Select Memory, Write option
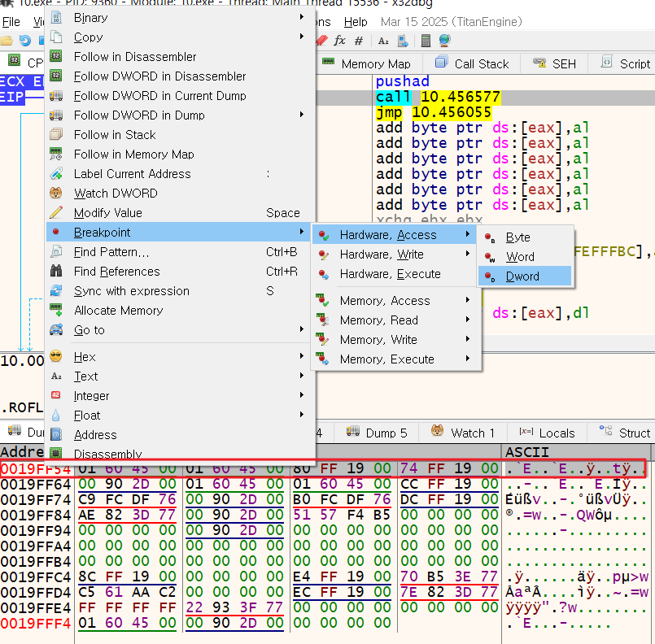The width and height of the screenshot is (655, 644). pos(394,340)
